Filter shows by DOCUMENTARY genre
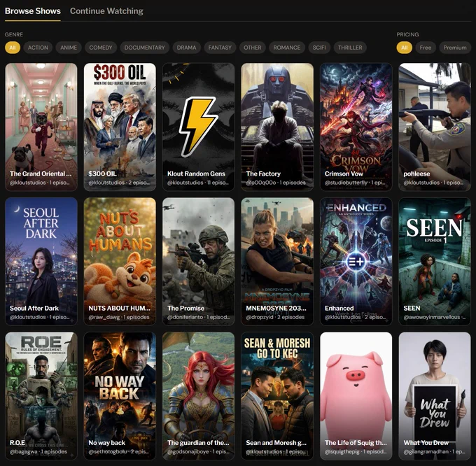This screenshot has height=466, width=476. tap(144, 48)
